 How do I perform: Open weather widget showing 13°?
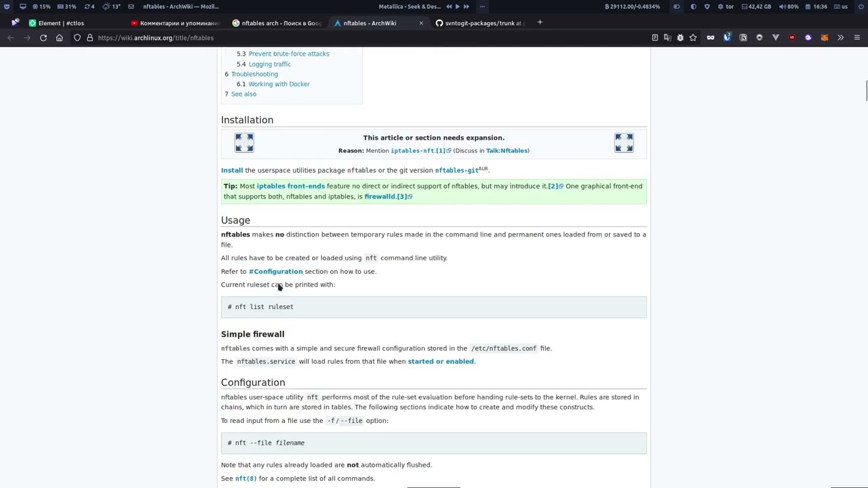(x=112, y=7)
